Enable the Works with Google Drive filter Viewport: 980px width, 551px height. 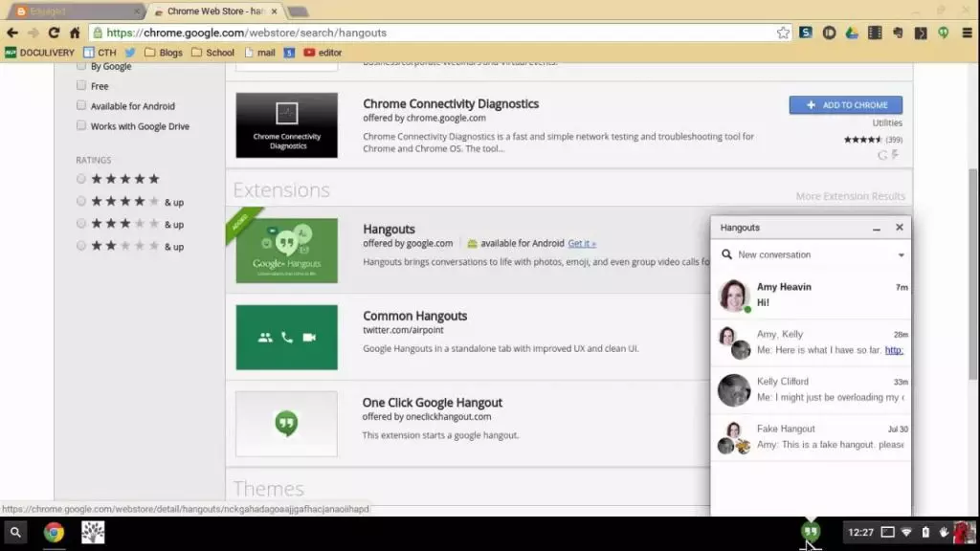81,125
